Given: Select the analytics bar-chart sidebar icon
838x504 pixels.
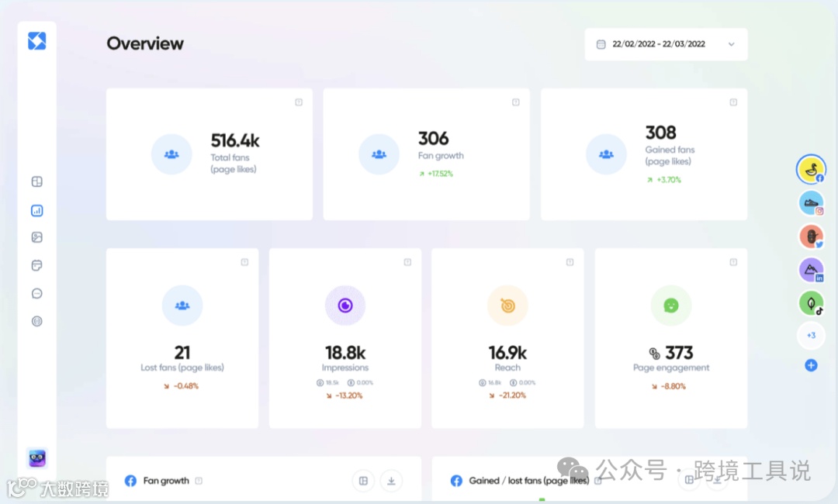Looking at the screenshot, I should (37, 210).
